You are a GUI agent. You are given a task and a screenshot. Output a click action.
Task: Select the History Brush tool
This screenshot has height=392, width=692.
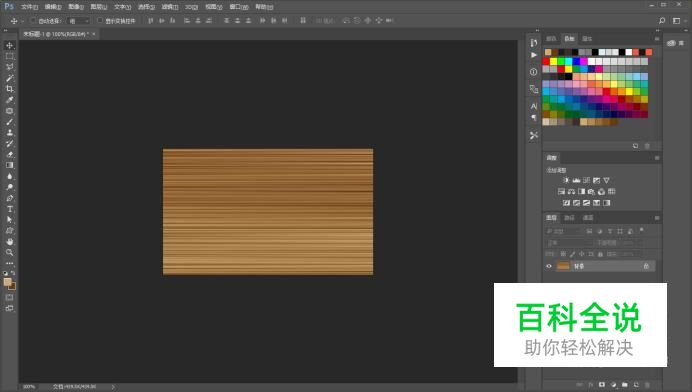[9, 143]
